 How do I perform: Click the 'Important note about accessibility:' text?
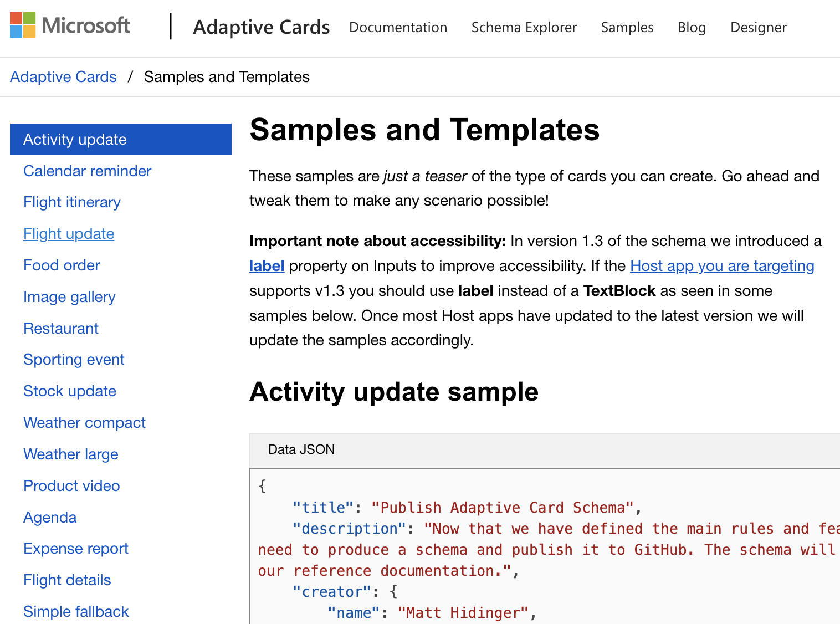[x=378, y=241]
